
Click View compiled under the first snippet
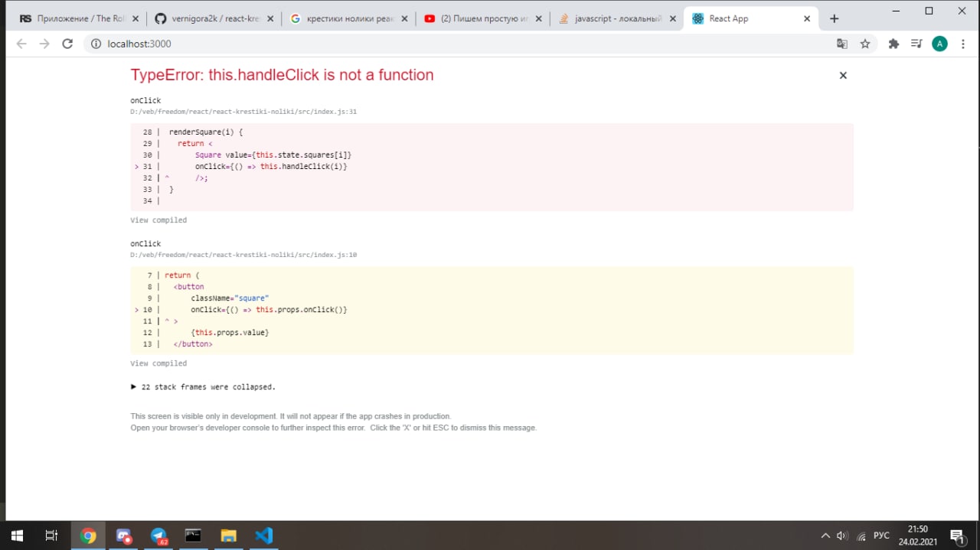(x=158, y=220)
